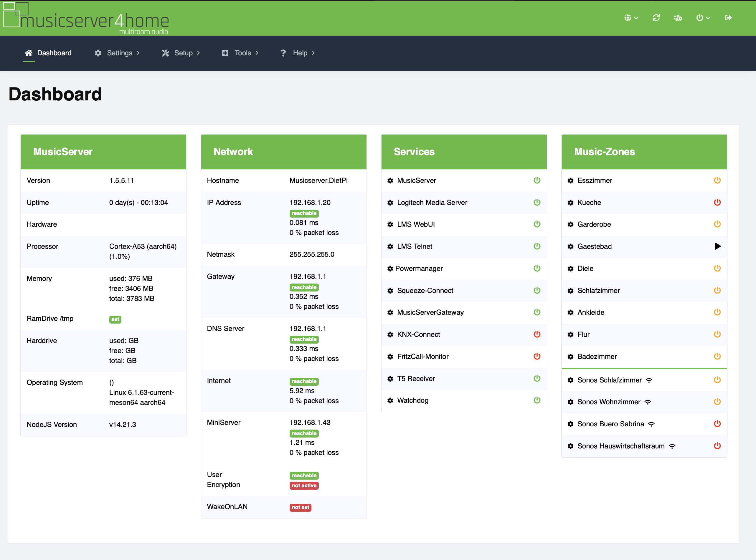Click gear icon beside Logitech Media Server
756x560 pixels.
click(390, 203)
